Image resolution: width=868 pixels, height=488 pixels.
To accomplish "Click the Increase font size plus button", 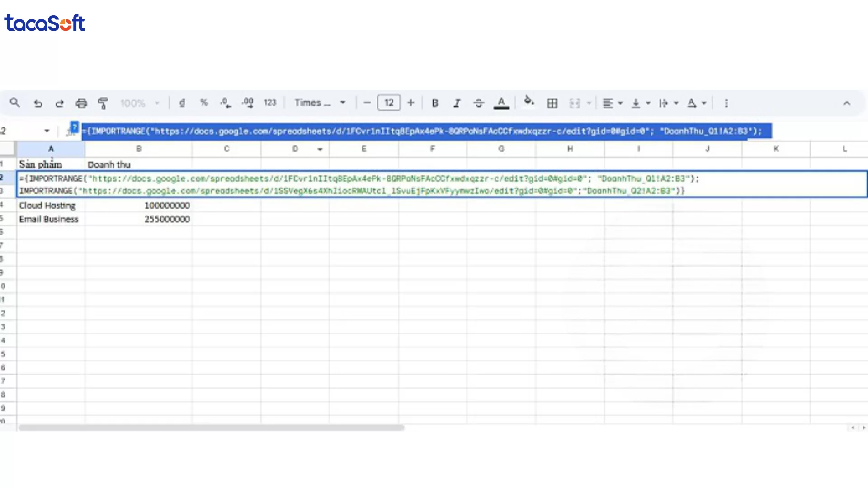I will tap(410, 103).
